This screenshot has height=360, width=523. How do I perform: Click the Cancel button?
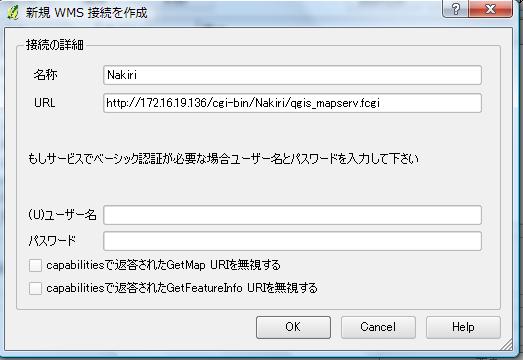pyautogui.click(x=378, y=327)
